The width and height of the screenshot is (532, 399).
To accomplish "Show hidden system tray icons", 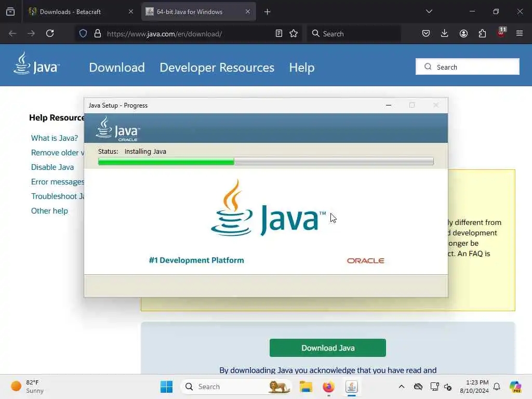I will point(402,387).
